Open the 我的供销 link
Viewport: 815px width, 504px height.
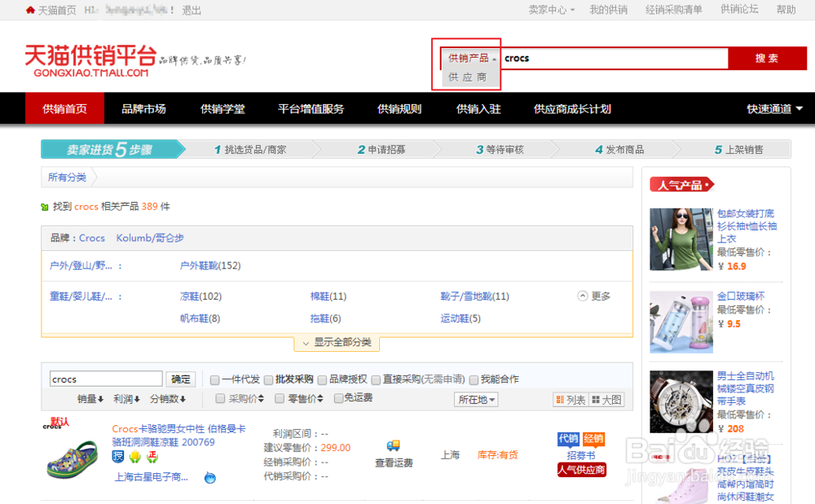coord(608,10)
